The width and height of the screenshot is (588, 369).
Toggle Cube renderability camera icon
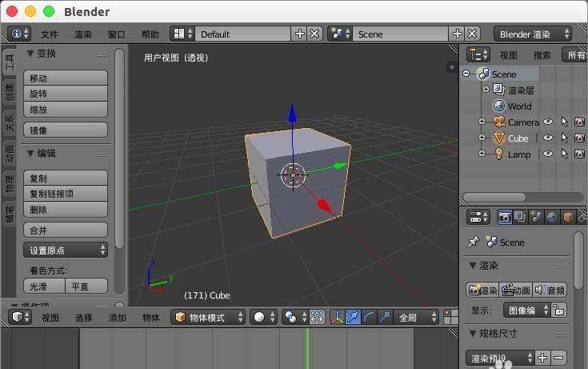[x=580, y=138]
